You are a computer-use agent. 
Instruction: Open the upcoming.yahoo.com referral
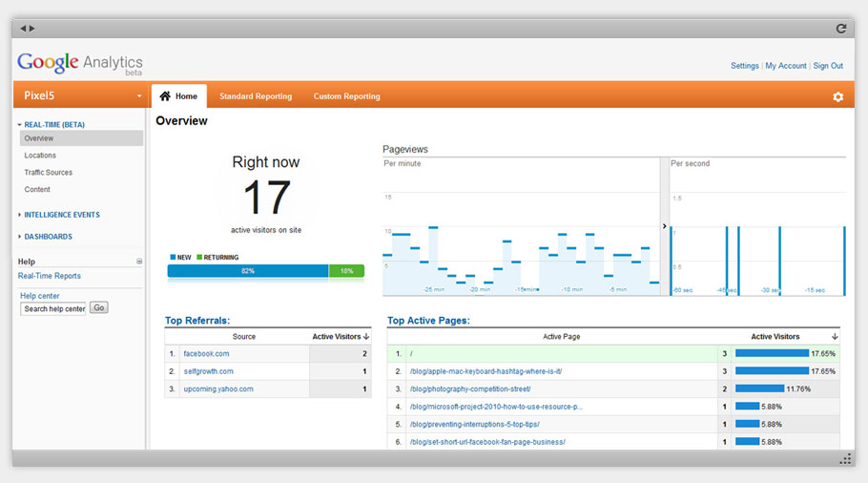(218, 388)
